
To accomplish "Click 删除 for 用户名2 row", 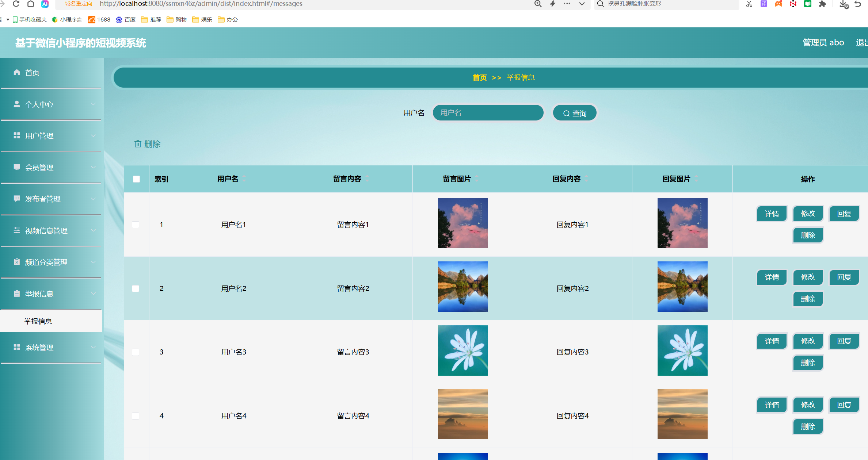I will [808, 299].
